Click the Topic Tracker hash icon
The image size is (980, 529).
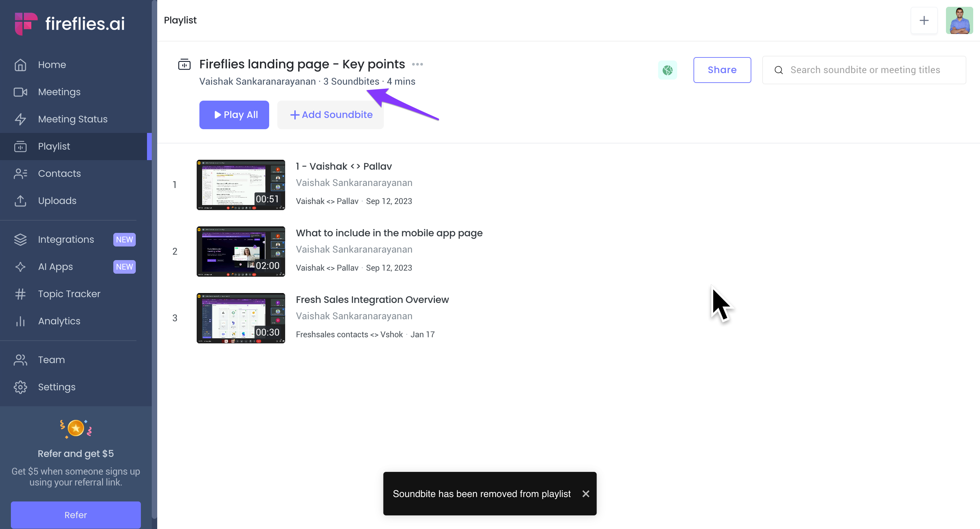[x=20, y=294]
